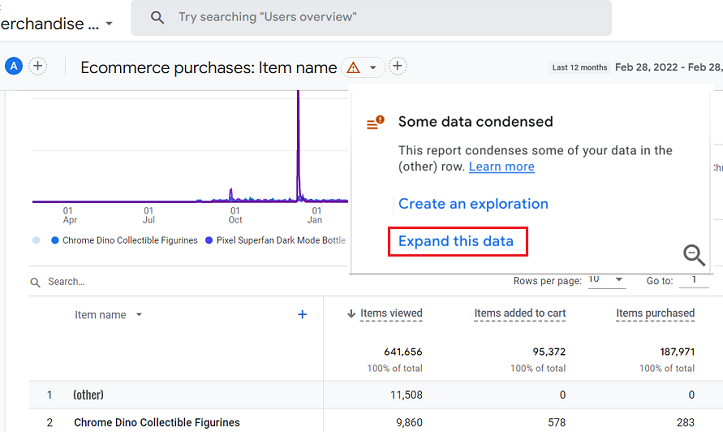
Task: Toggle Pixel Superfan Dark Mode Bottle series
Action: point(275,240)
